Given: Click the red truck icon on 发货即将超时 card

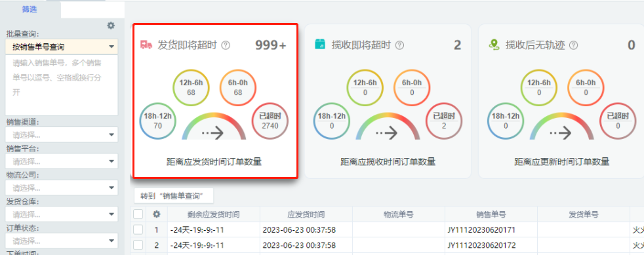Looking at the screenshot, I should (146, 45).
